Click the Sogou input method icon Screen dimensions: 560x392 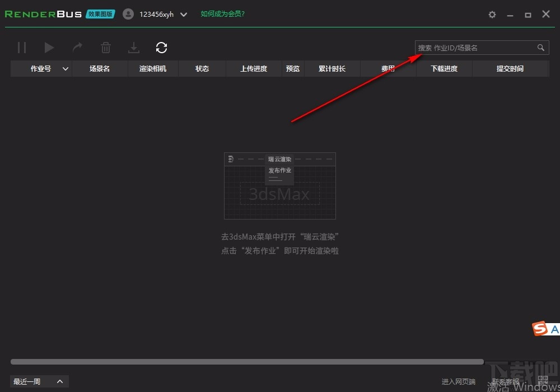tap(540, 329)
